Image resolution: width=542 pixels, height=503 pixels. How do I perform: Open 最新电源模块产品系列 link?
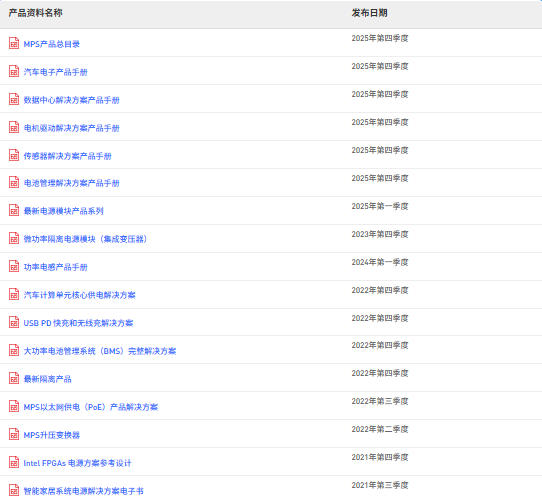click(x=64, y=211)
